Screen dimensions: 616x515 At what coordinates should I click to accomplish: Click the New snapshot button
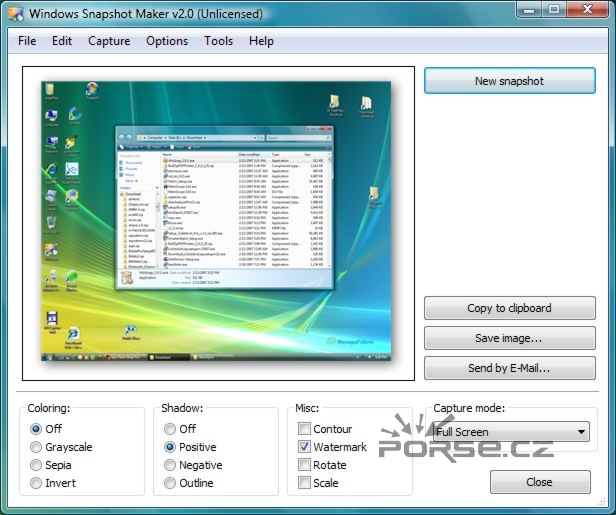pos(509,81)
